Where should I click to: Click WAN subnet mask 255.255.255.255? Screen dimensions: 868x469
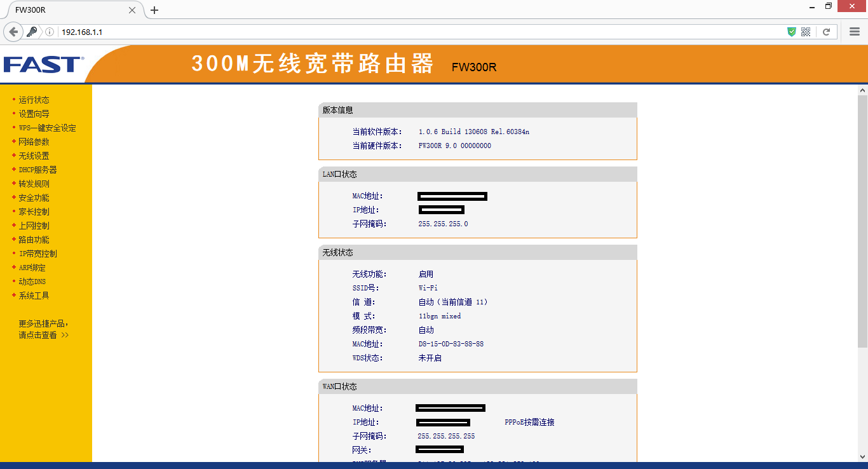tap(446, 436)
